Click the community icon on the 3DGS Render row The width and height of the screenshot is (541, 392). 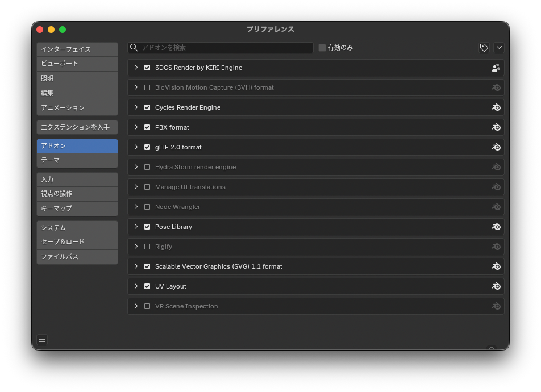click(x=496, y=67)
